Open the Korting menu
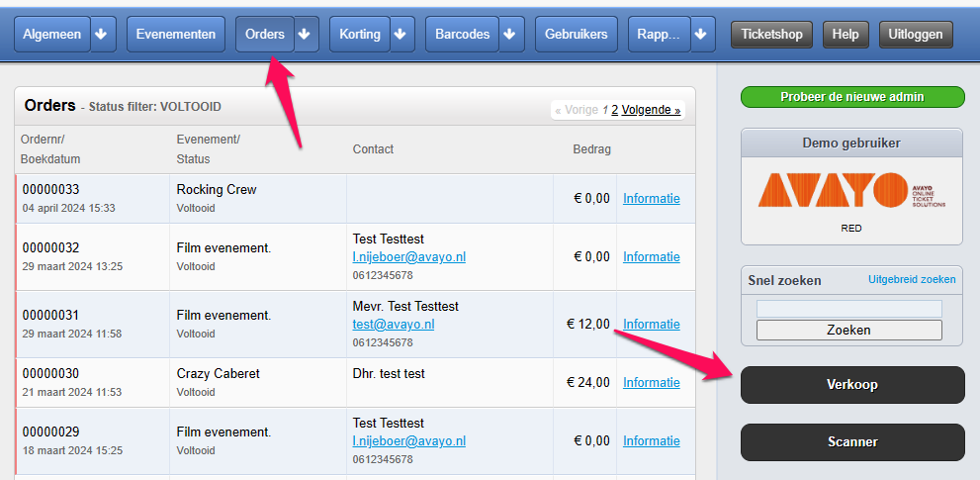This screenshot has width=980, height=480. pos(360,35)
